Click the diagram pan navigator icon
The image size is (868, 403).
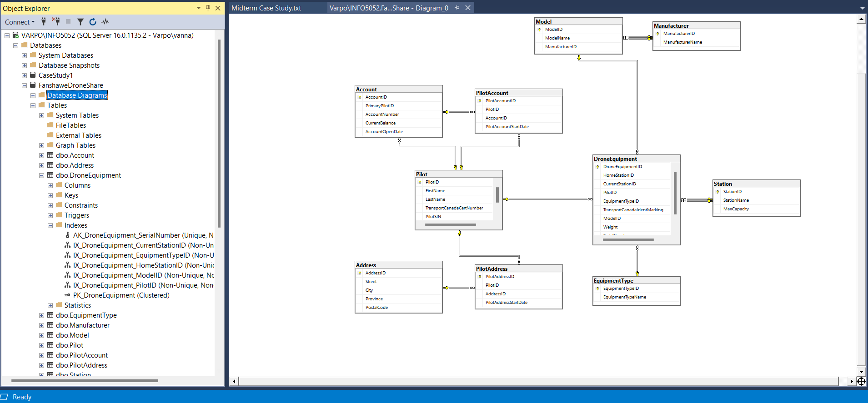point(861,381)
